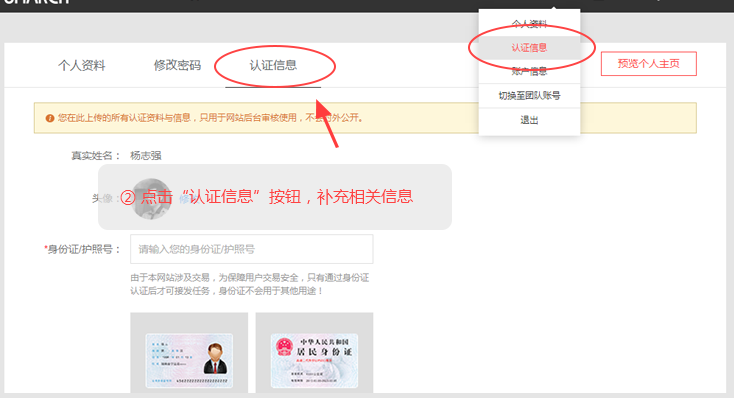This screenshot has width=734, height=398.
Task: Choose 认证信息 in the dropdown menu
Action: click(x=529, y=48)
